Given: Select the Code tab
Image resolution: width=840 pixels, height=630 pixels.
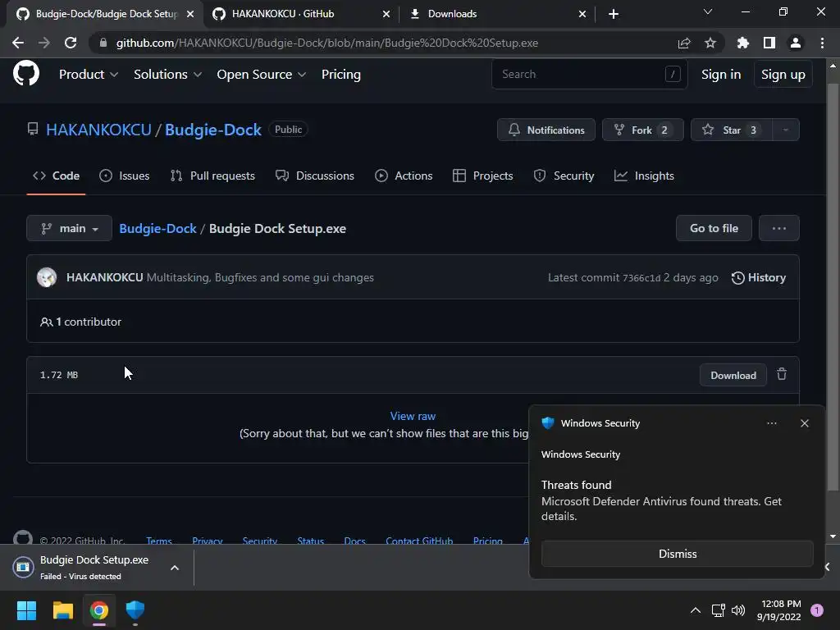Looking at the screenshot, I should click(x=56, y=176).
